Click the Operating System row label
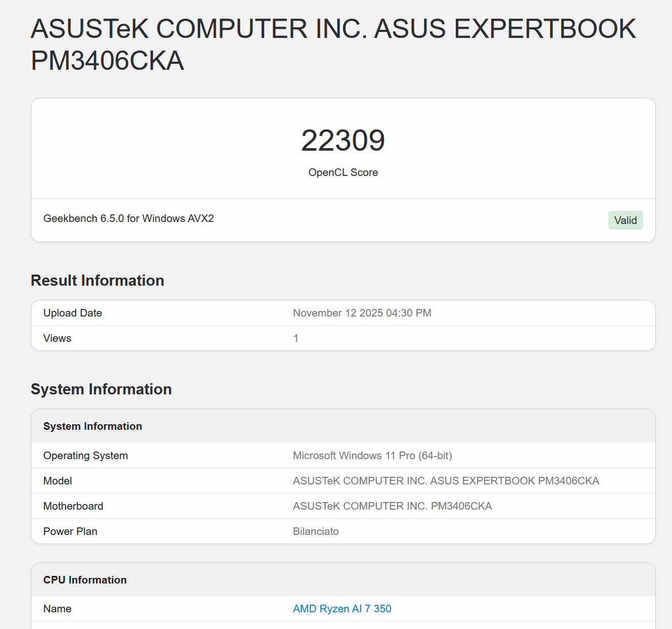 pos(85,456)
